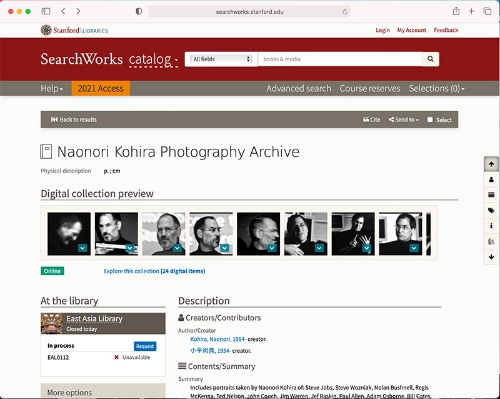Image resolution: width=500 pixels, height=399 pixels.
Task: Open the hands-gesturing portrait thumbnail
Action: (353, 234)
